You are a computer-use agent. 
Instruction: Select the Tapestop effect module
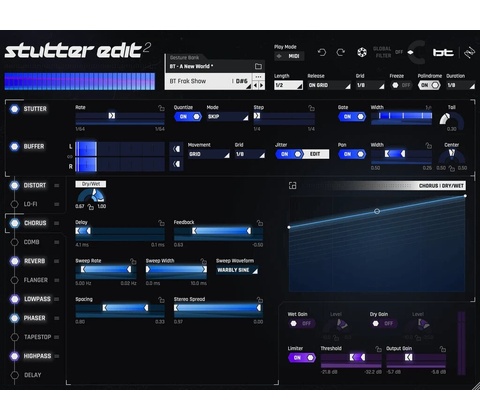click(x=37, y=337)
